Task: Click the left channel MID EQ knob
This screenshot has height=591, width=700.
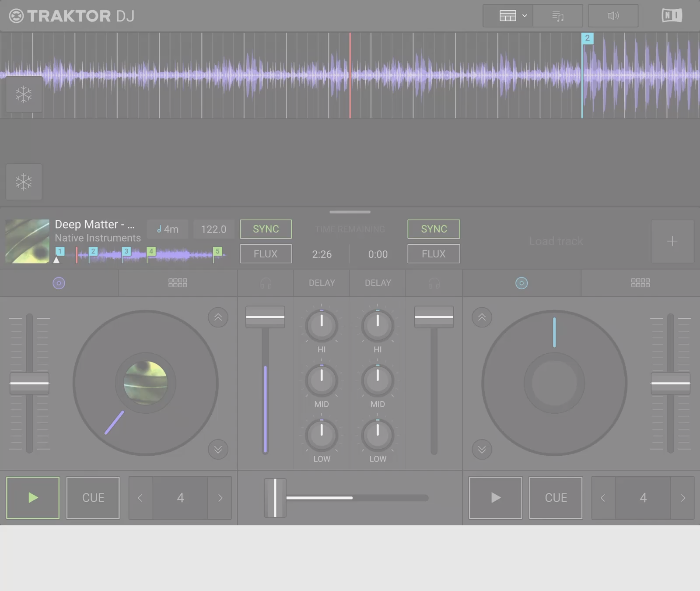Action: [322, 380]
